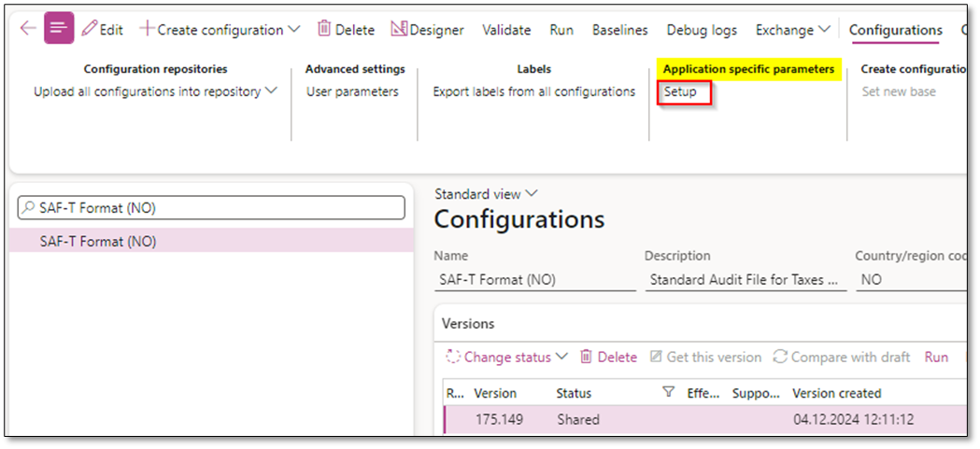Select SAF-T Format (NO) in the tree

pos(98,241)
